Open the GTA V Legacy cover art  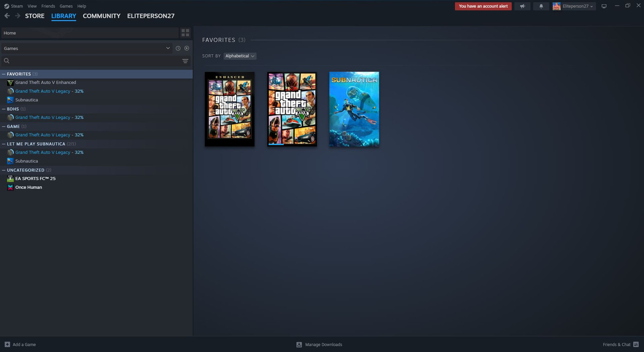pyautogui.click(x=292, y=109)
